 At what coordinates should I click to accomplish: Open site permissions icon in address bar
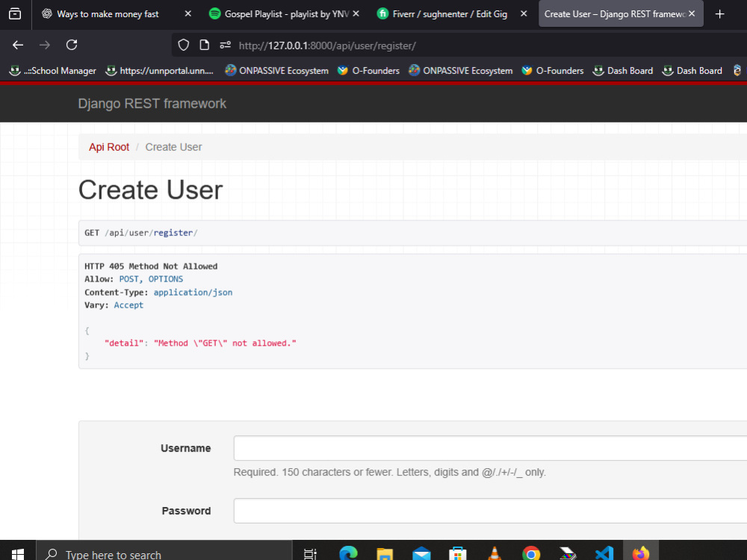click(226, 46)
